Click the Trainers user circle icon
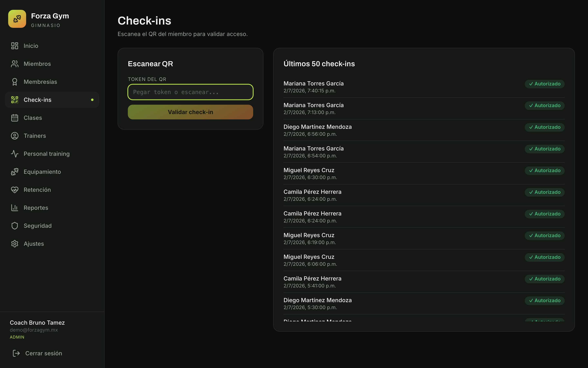The image size is (588, 368). [14, 136]
